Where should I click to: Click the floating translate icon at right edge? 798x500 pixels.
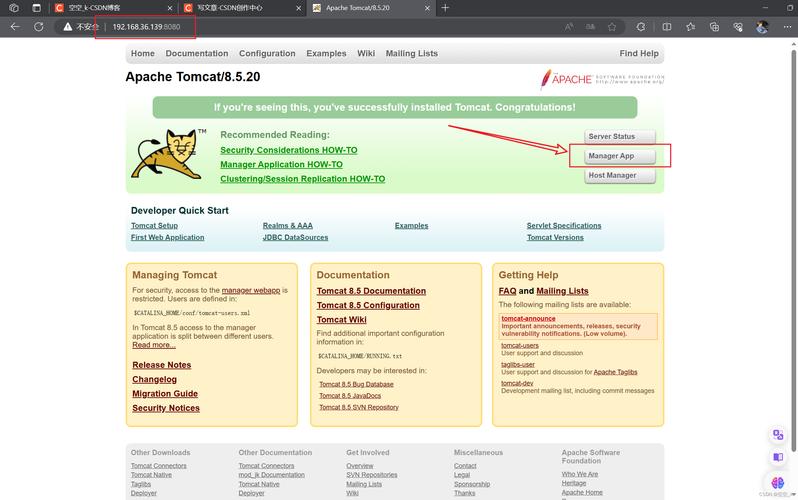click(778, 434)
